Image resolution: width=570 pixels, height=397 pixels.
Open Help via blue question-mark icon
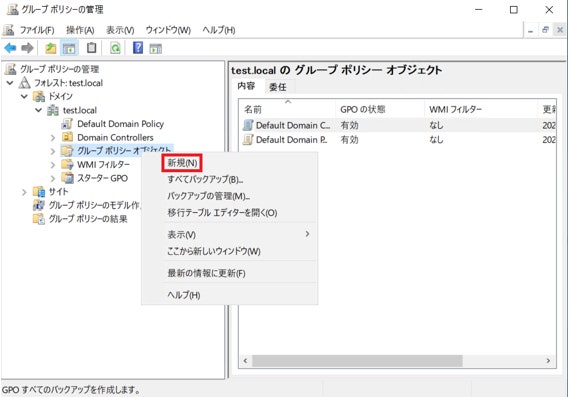[138, 48]
